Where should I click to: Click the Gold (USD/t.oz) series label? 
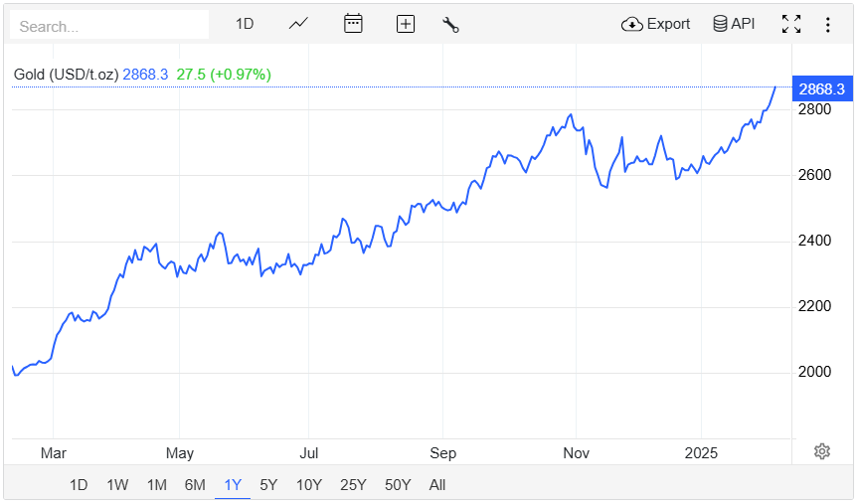(66, 74)
